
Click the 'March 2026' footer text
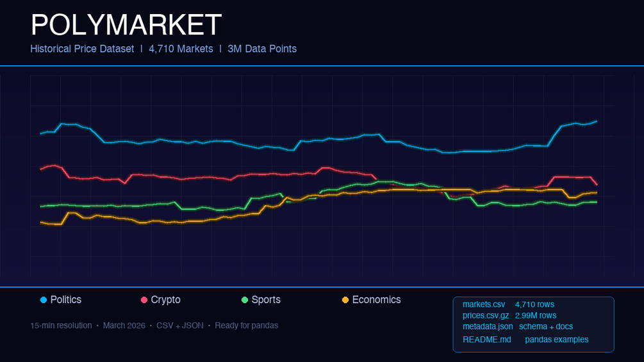tap(124, 325)
